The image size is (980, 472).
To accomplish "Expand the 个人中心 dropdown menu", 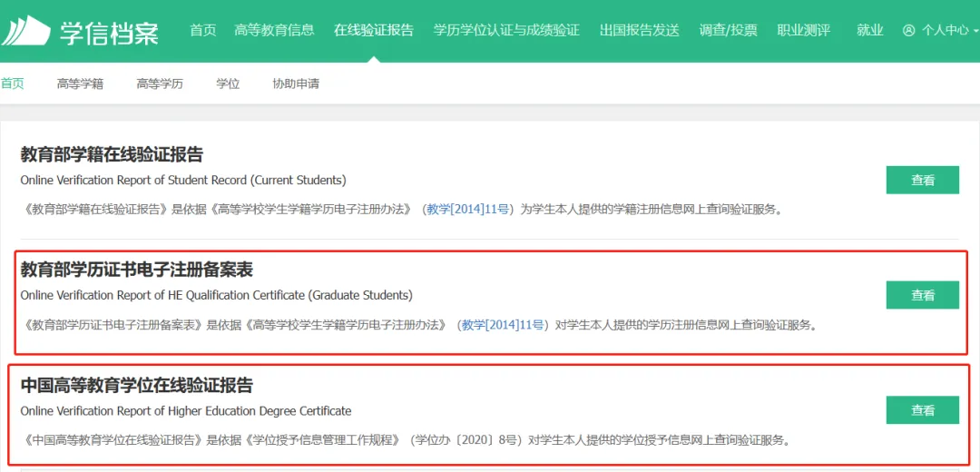I will tap(950, 30).
